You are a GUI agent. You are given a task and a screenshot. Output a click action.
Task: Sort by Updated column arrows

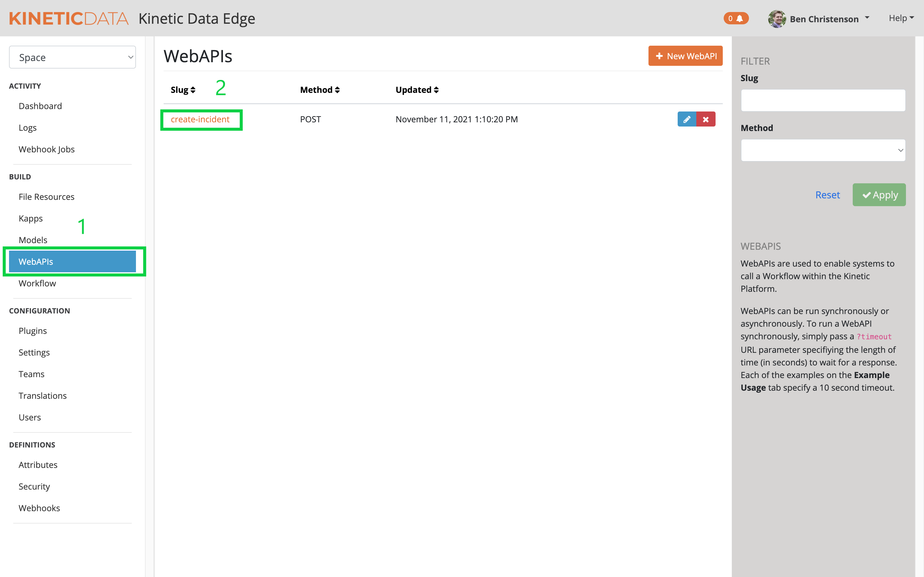(436, 90)
